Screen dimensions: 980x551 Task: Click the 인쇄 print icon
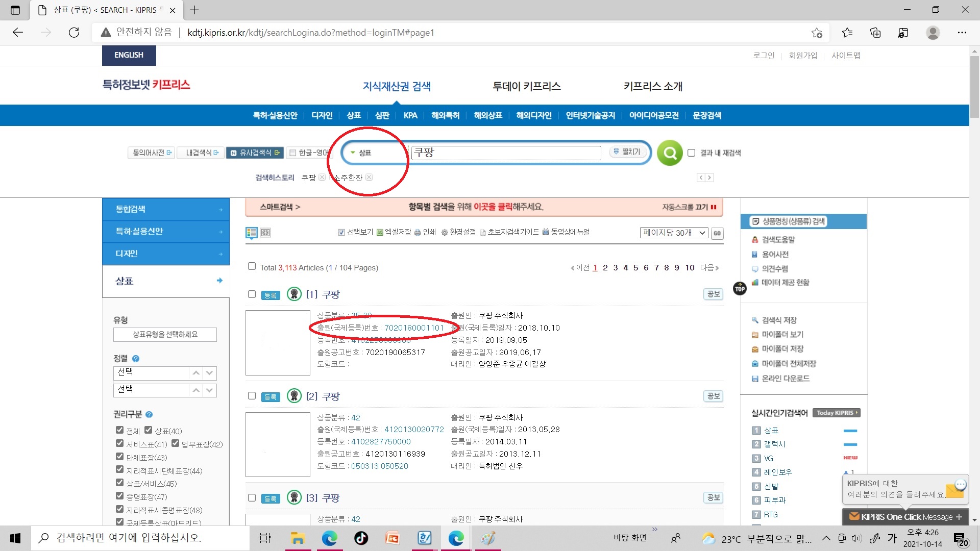(x=418, y=232)
